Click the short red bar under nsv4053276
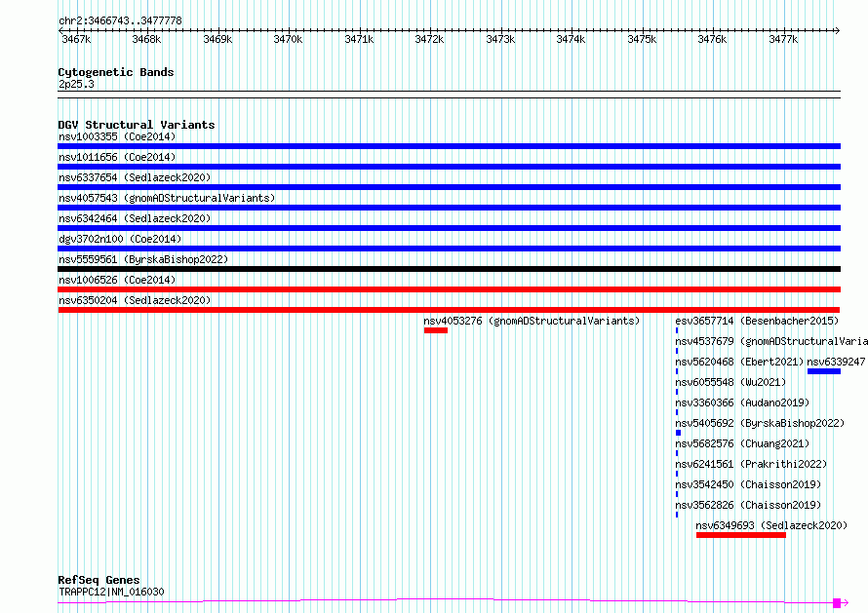Screen dimensions: 868x613 click(436, 330)
